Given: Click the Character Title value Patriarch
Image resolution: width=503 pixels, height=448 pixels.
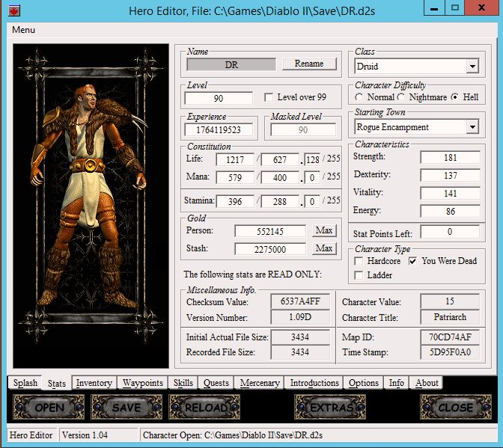Looking at the screenshot, I should pos(450,317).
